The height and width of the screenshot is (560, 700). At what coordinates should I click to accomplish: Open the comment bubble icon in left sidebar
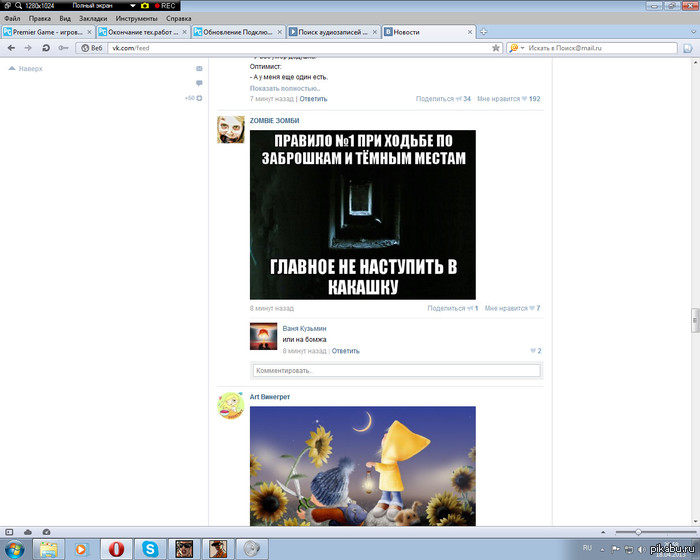(x=199, y=83)
